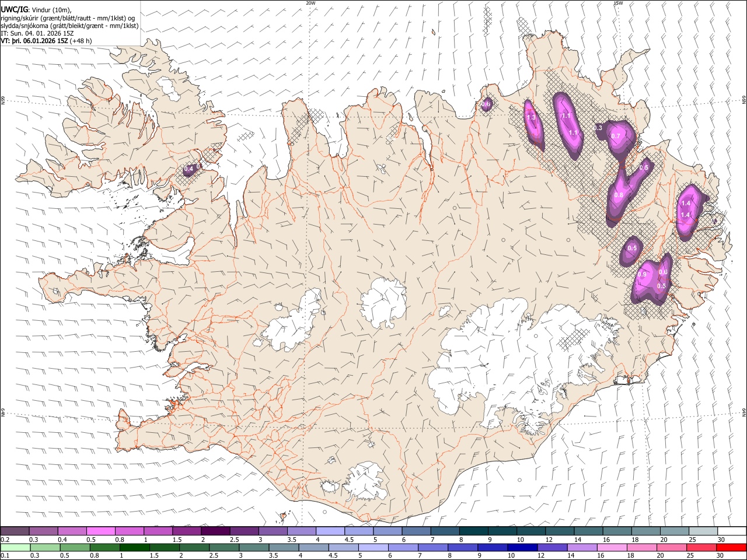This screenshot has width=747, height=560.
Task: Click the dark teal 8–9 swatch in upper legend row
Action: (x=473, y=531)
